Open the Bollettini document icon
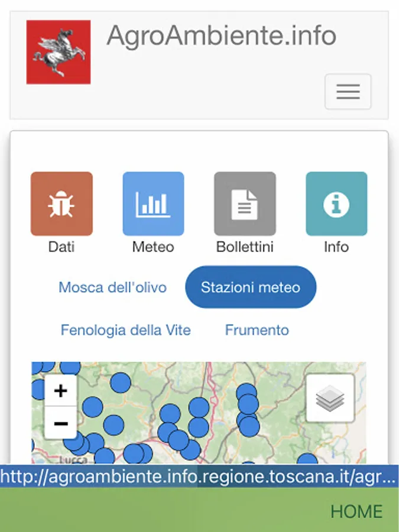This screenshot has height=532, width=399. 245,203
